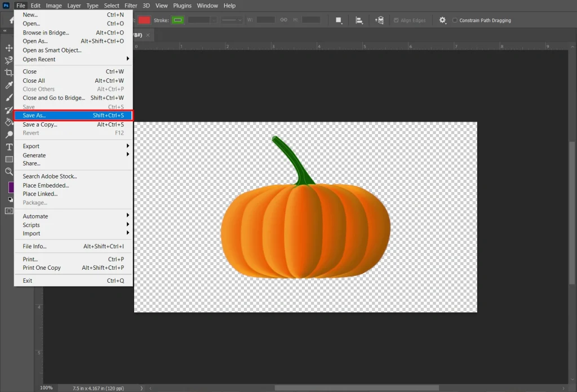Select the Paint Bucket tool
Image resolution: width=577 pixels, height=392 pixels.
(x=9, y=122)
